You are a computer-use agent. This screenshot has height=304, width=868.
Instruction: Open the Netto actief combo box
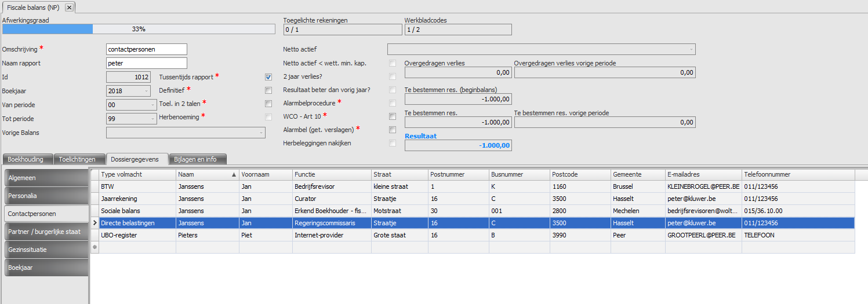691,49
